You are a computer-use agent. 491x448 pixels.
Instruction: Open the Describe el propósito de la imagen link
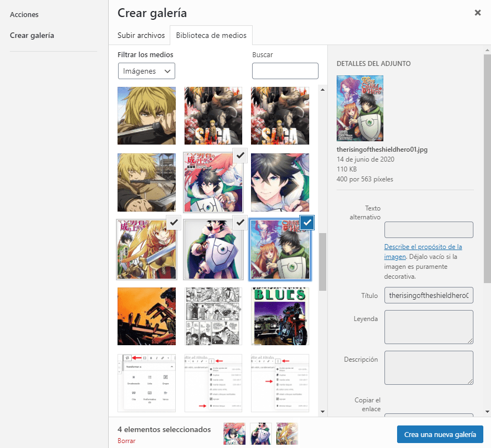click(x=423, y=251)
